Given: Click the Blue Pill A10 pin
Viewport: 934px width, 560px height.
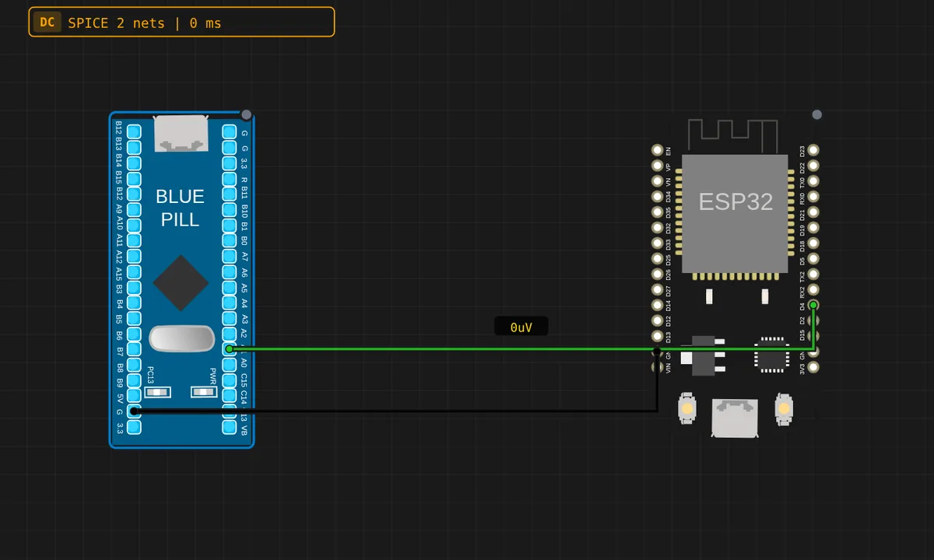Looking at the screenshot, I should point(134,225).
